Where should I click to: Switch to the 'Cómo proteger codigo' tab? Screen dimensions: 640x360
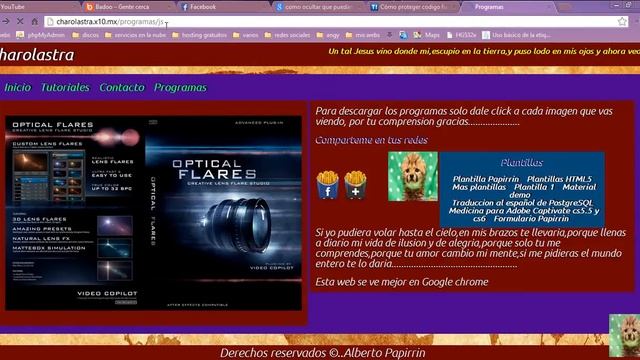click(412, 7)
